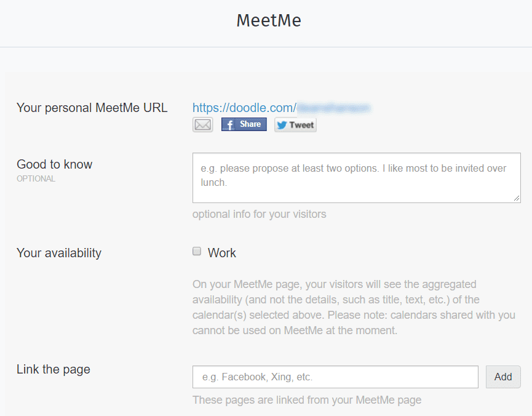The width and height of the screenshot is (532, 416).
Task: Enable the Work calendar checkbox
Action: point(197,251)
